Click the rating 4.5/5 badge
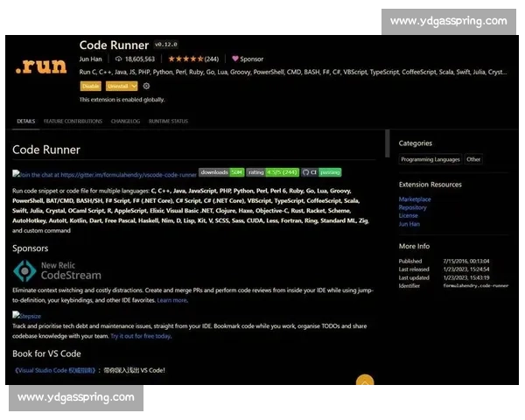Screen dimensions: 525x420 272,172
